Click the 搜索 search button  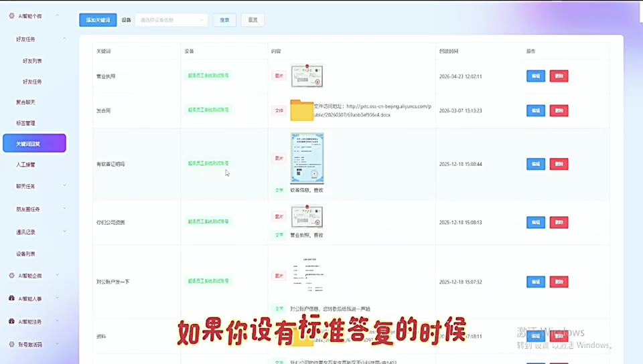pos(225,19)
